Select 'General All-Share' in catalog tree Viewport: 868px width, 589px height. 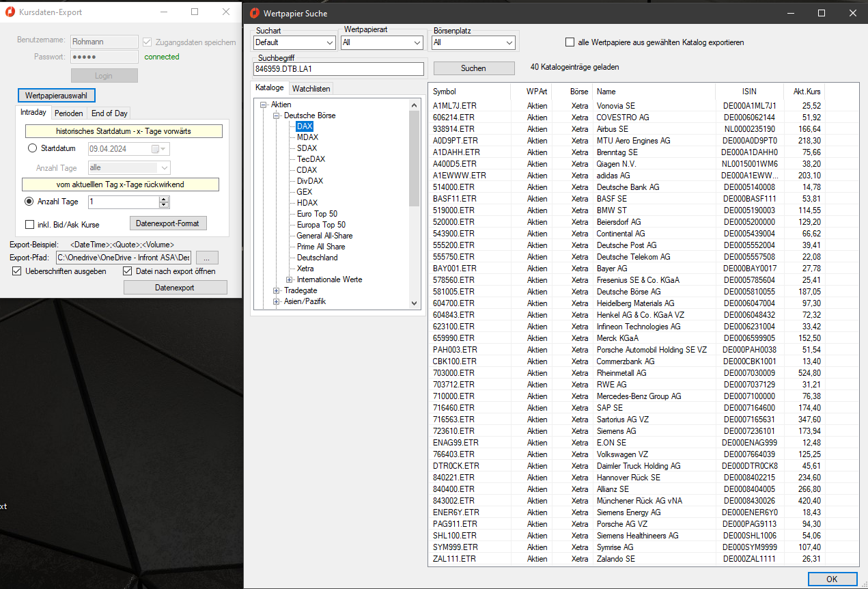324,236
